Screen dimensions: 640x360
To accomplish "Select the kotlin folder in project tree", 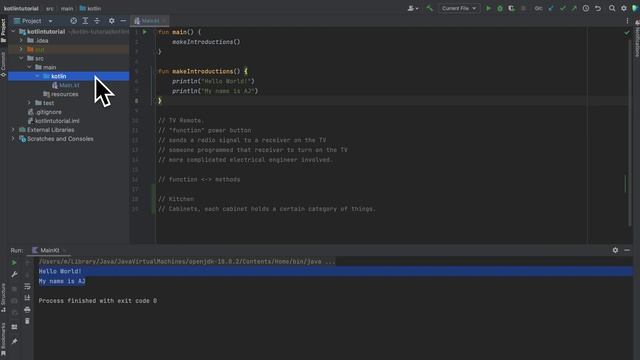I will pyautogui.click(x=69, y=76).
